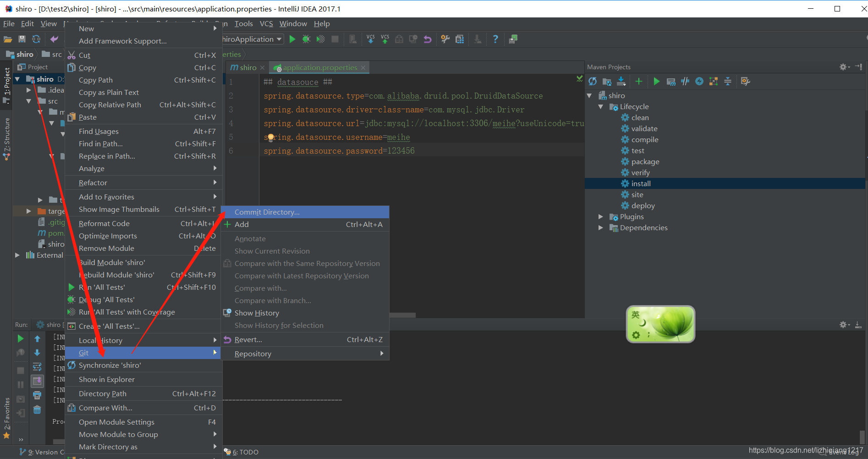Open the 9: Version Control tool window
This screenshot has height=459, width=868.
[42, 452]
